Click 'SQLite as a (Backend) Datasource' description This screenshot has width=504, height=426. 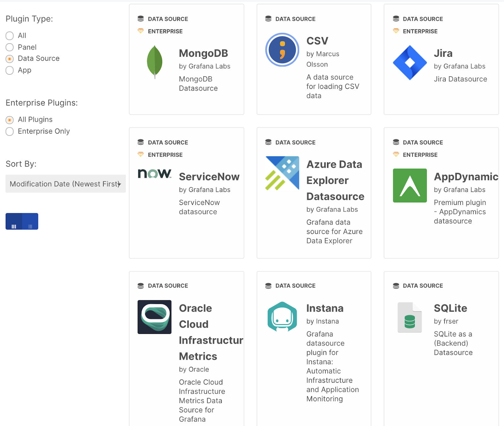453,343
